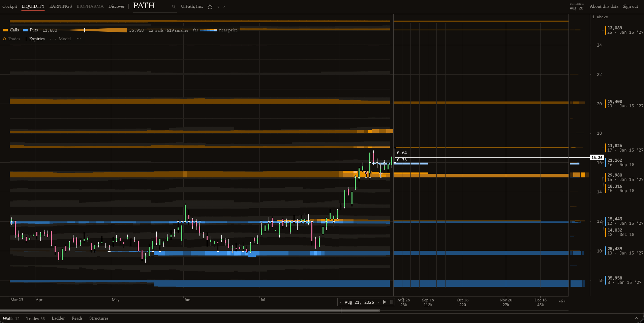The height and width of the screenshot is (323, 644).
Task: Expand the bottom panel with chevron
Action: [636, 318]
